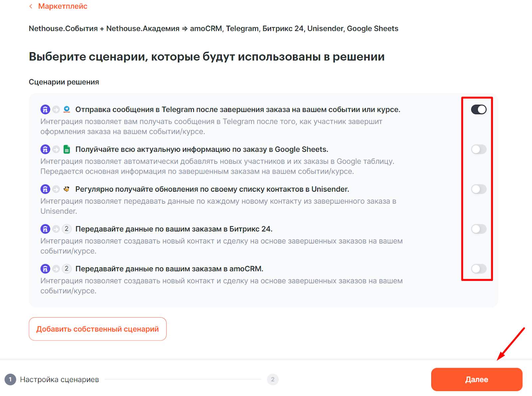Go back to Маркетплейс link

click(63, 6)
